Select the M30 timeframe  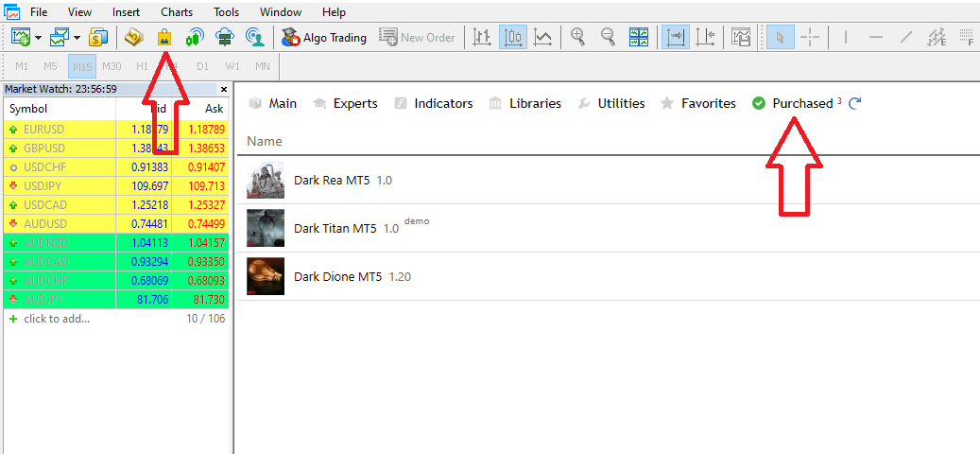click(x=112, y=66)
